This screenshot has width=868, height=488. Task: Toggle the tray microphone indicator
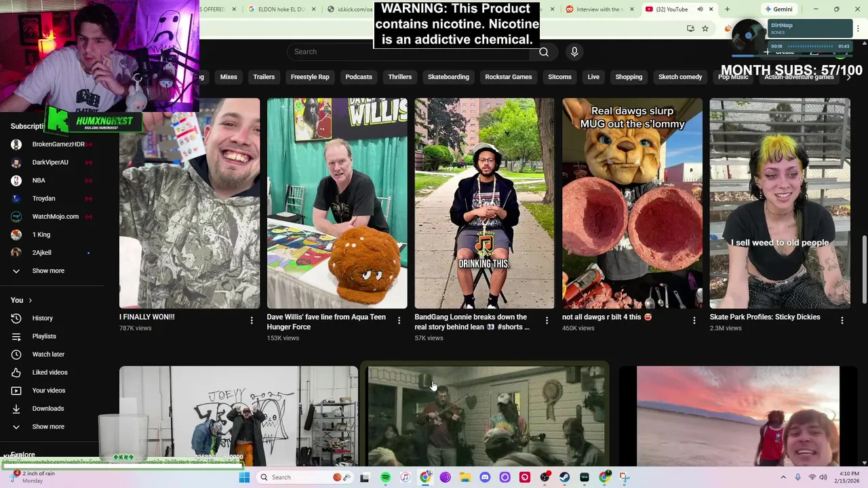[x=797, y=477]
